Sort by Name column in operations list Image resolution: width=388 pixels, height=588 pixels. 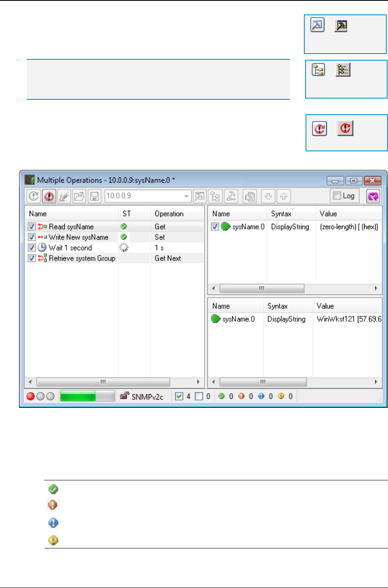[x=72, y=214]
